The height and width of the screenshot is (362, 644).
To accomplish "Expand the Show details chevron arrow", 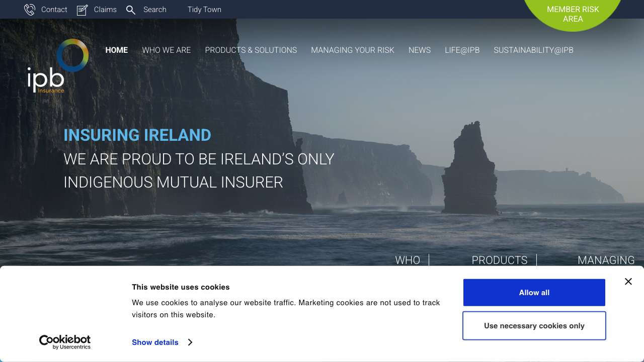I will coord(190,342).
